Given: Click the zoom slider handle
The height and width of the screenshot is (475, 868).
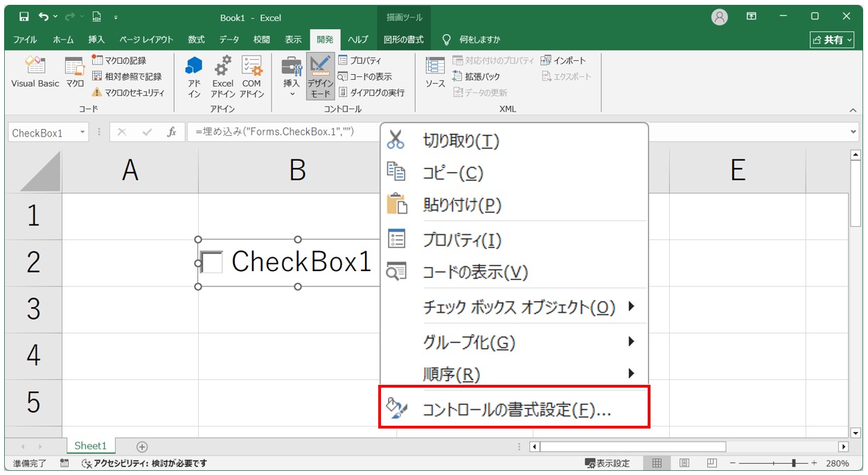Looking at the screenshot, I should pyautogui.click(x=795, y=463).
